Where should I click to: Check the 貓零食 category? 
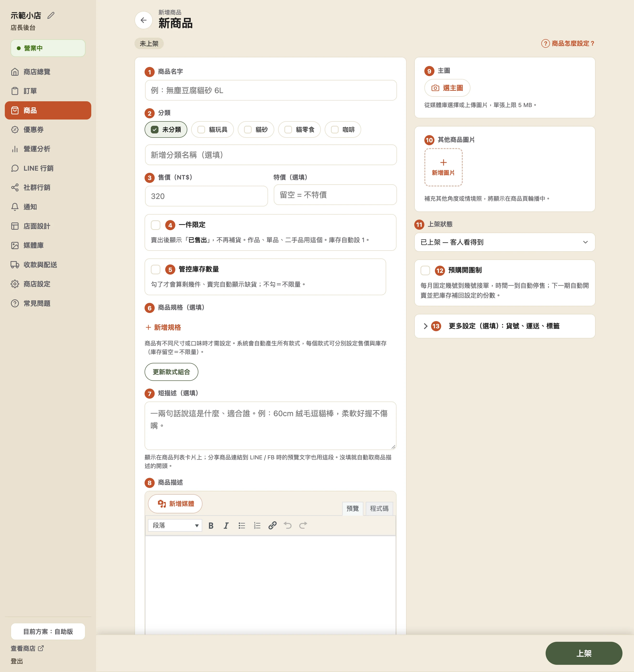[x=299, y=130]
